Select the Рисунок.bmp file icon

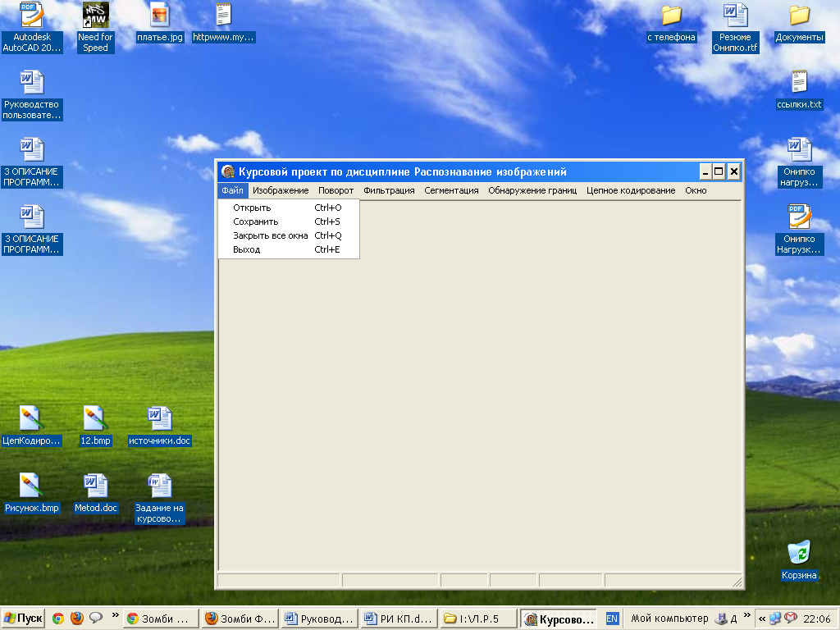coord(32,493)
